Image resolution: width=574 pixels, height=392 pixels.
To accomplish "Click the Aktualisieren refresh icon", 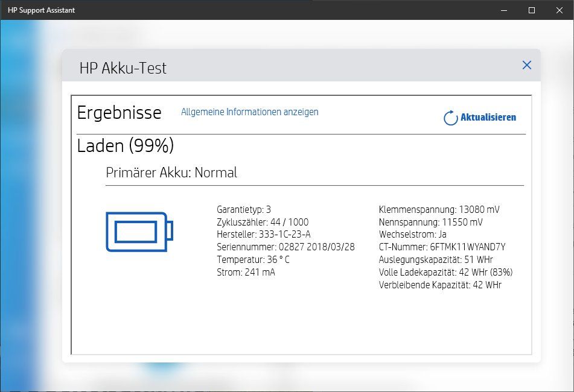I will point(451,118).
